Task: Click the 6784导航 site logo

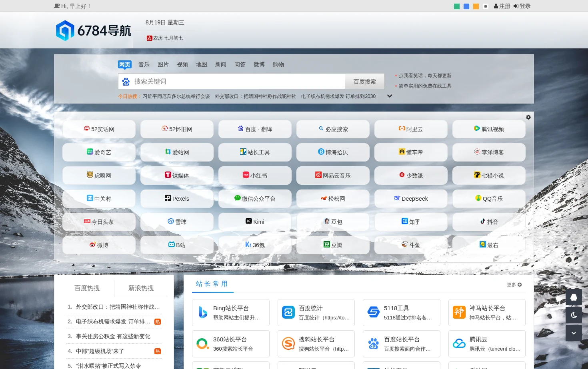Action: 94,30
